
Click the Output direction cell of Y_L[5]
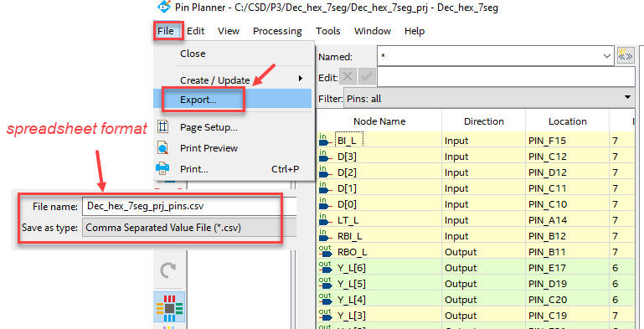(484, 284)
